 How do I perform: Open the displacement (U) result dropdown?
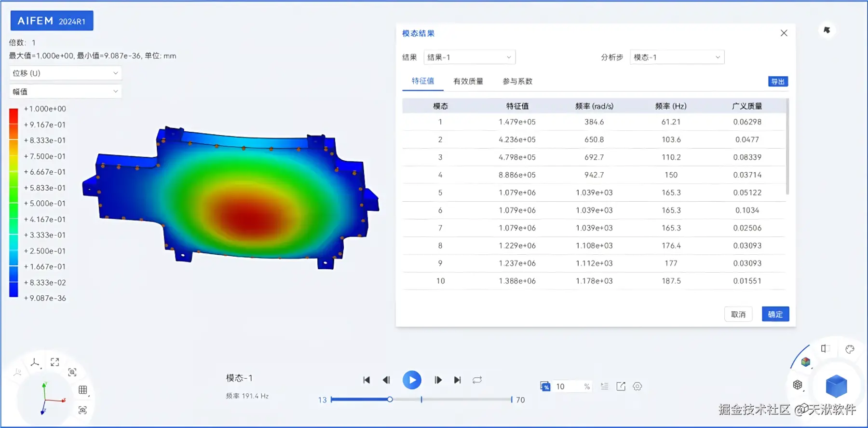click(x=65, y=73)
